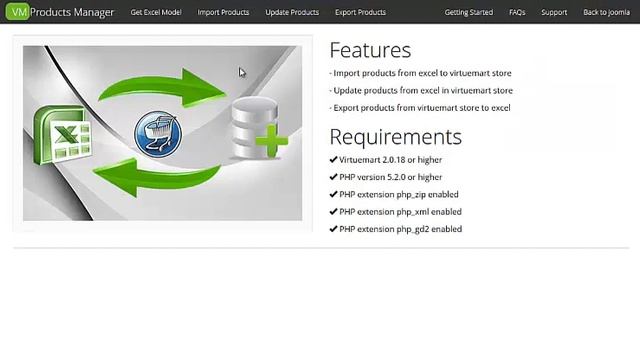
Task: Click checkmark beside php_gd2 enabled
Action: (x=333, y=229)
